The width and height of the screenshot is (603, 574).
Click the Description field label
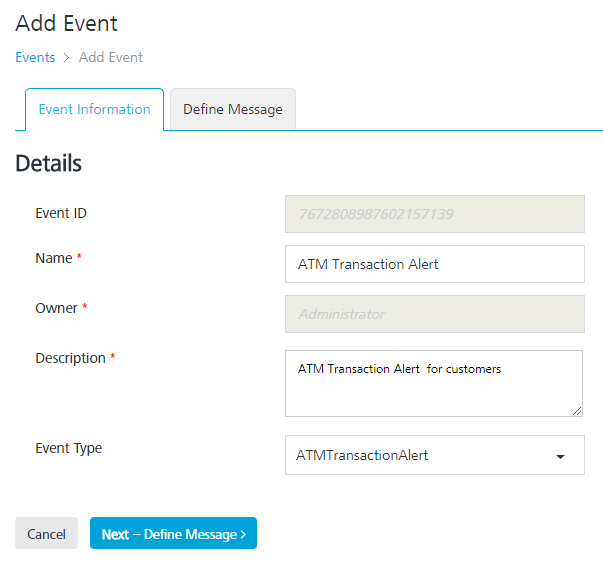(x=70, y=358)
